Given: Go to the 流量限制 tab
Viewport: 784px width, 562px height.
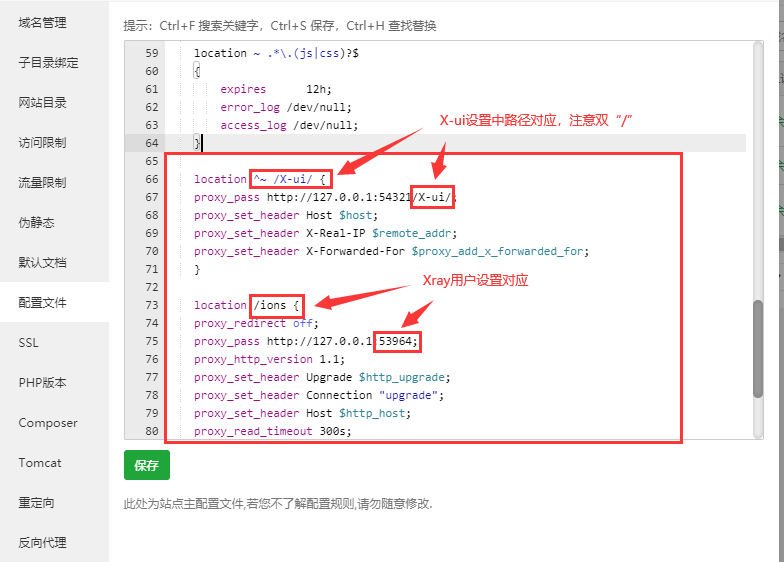Looking at the screenshot, I should tap(42, 182).
